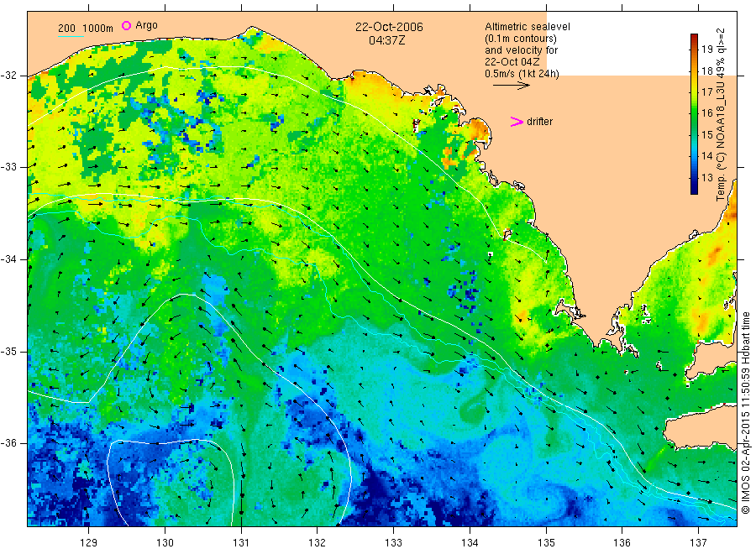Click the 'Altimetric sealevel' legend heading
Image resolution: width=756 pixels, height=554 pixels.
click(527, 27)
